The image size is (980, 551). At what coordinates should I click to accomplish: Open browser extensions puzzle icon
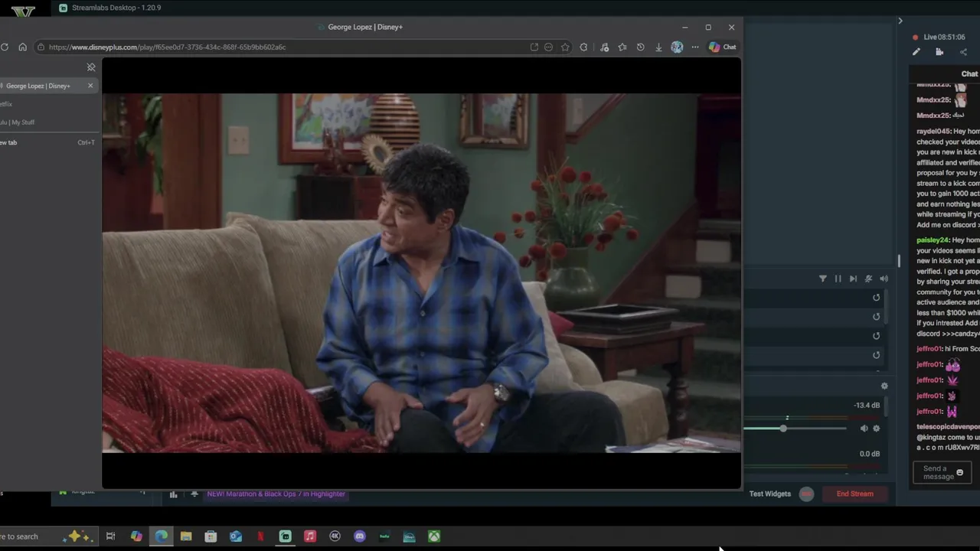(x=583, y=47)
